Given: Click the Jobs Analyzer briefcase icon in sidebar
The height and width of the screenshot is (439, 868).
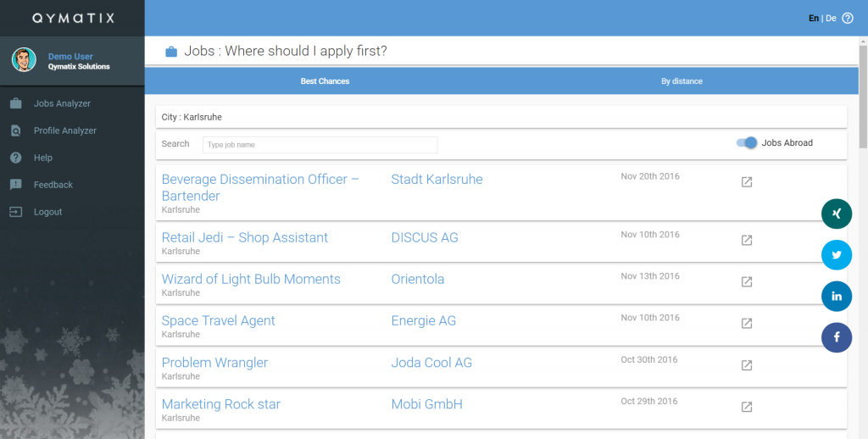Looking at the screenshot, I should point(16,103).
